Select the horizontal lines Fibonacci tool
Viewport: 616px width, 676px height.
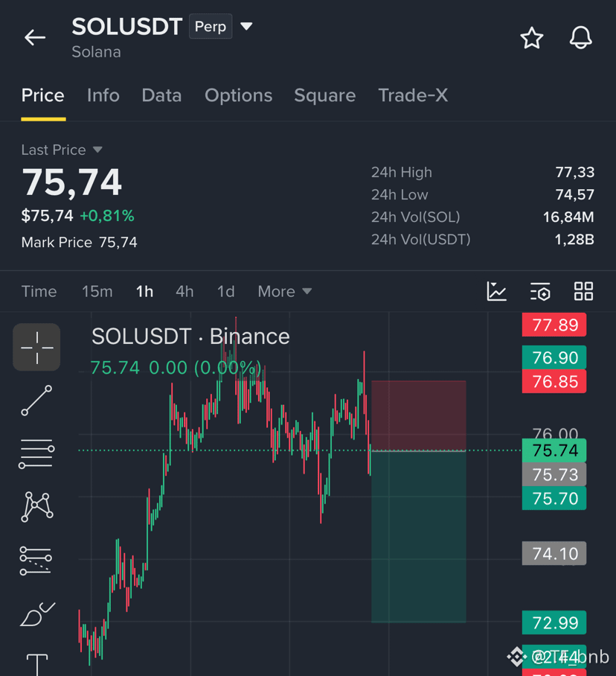click(x=36, y=453)
